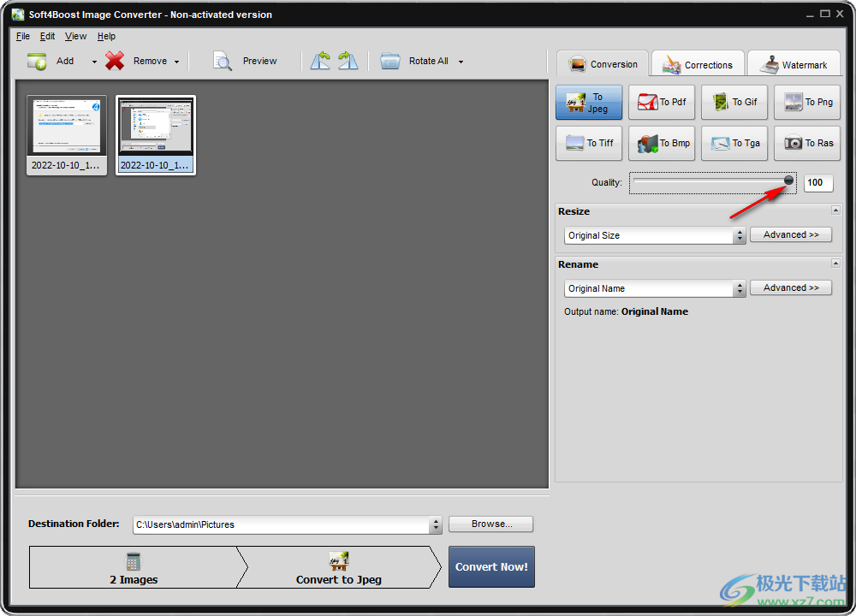Expand the Rotate All dropdown arrow
The image size is (856, 616).
tap(461, 62)
